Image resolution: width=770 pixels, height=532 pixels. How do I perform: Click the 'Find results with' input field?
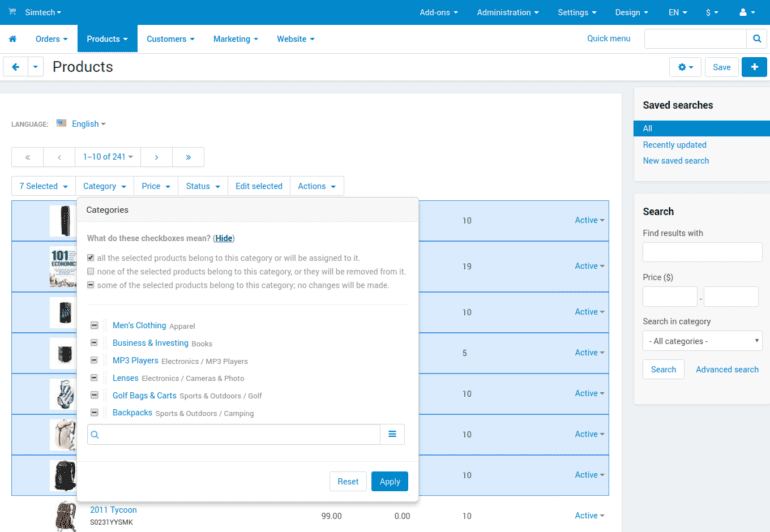(702, 252)
